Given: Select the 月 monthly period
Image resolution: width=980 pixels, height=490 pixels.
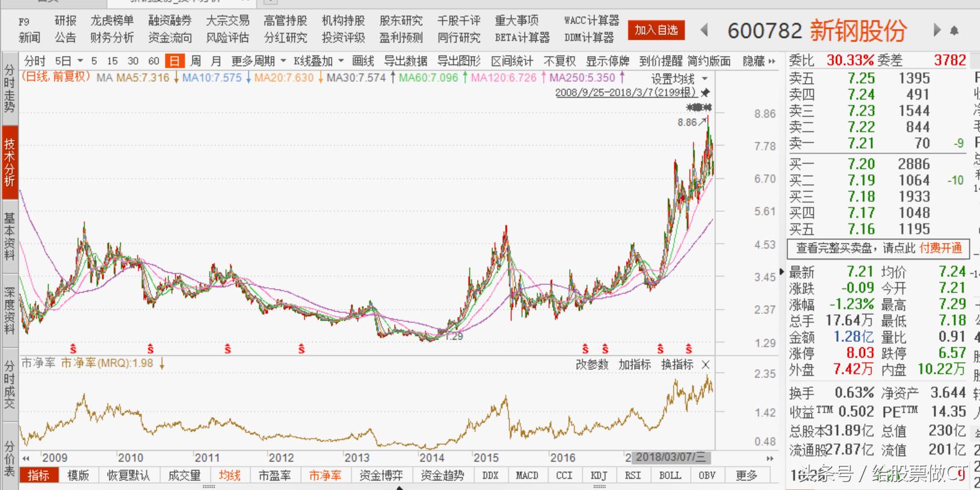Looking at the screenshot, I should click(x=216, y=61).
